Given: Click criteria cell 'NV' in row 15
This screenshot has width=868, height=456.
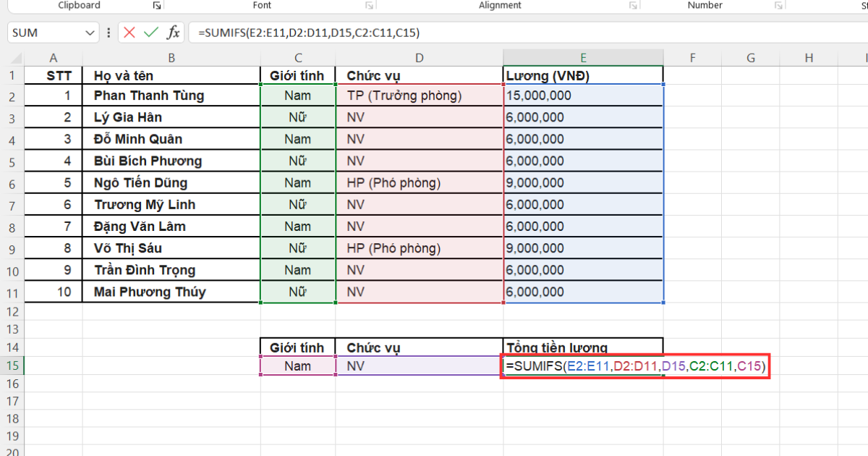Looking at the screenshot, I should pos(420,366).
